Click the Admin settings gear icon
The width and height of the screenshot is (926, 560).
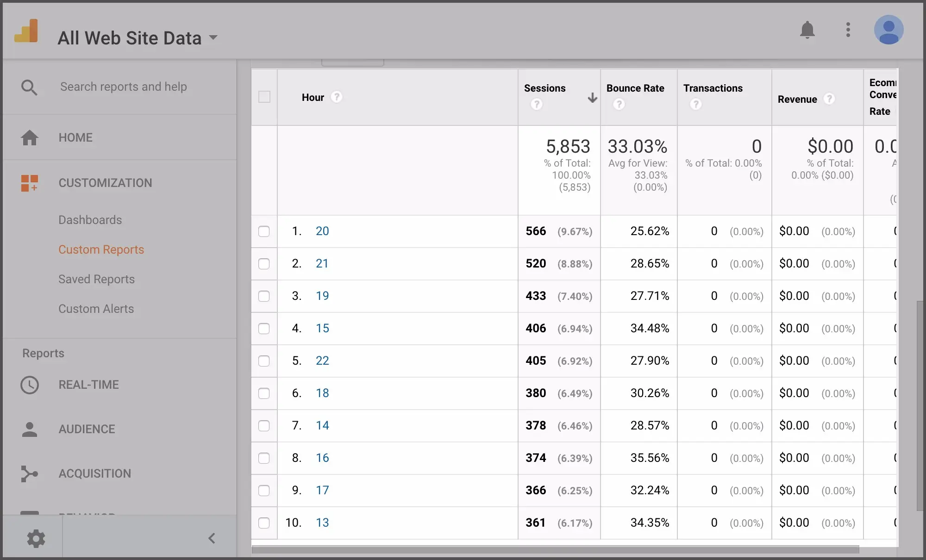point(36,538)
